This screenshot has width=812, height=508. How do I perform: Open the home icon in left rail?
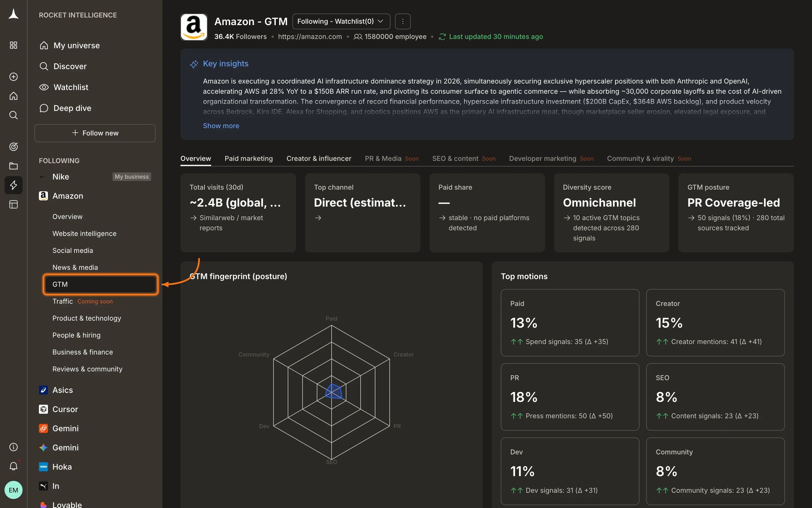(14, 96)
